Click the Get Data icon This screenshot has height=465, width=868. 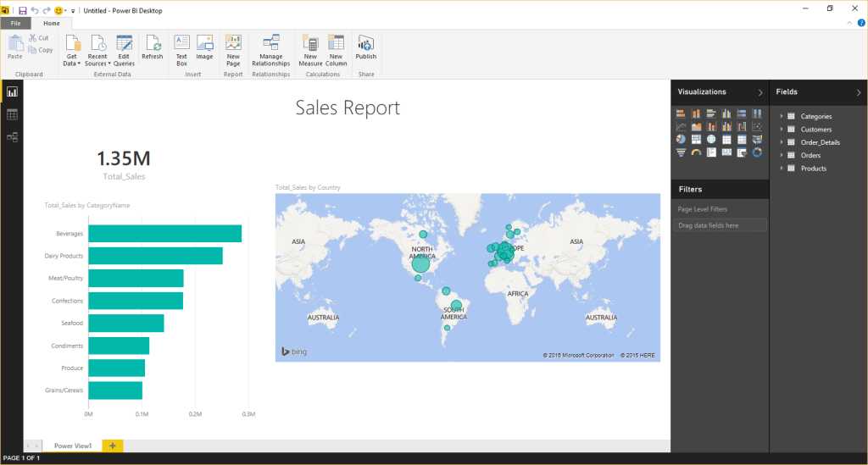tap(72, 44)
